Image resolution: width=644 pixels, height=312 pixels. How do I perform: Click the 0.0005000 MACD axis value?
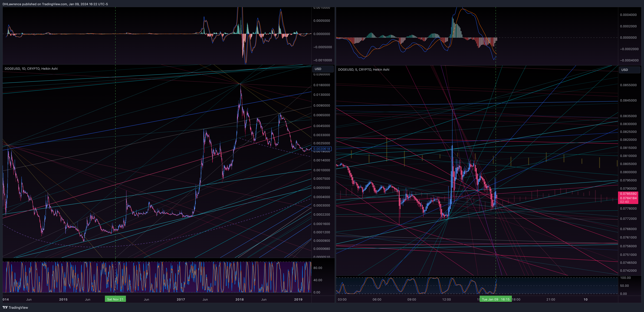tap(321, 21)
